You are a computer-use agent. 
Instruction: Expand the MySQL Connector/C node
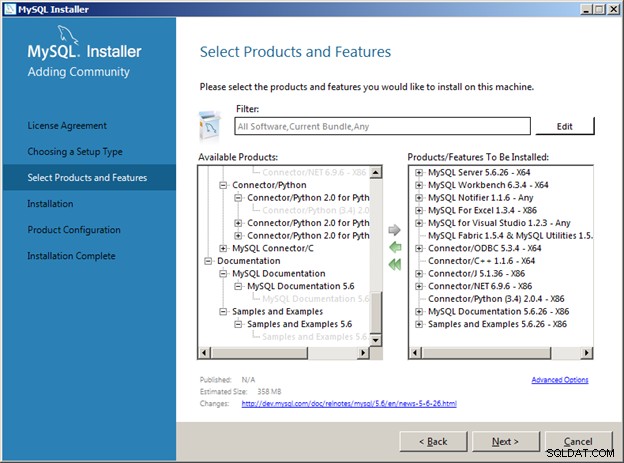(x=223, y=248)
